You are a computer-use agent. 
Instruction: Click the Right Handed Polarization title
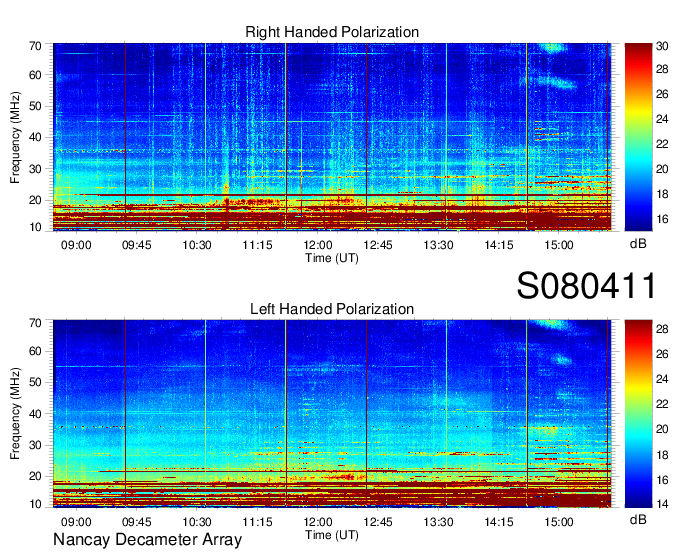pos(332,32)
